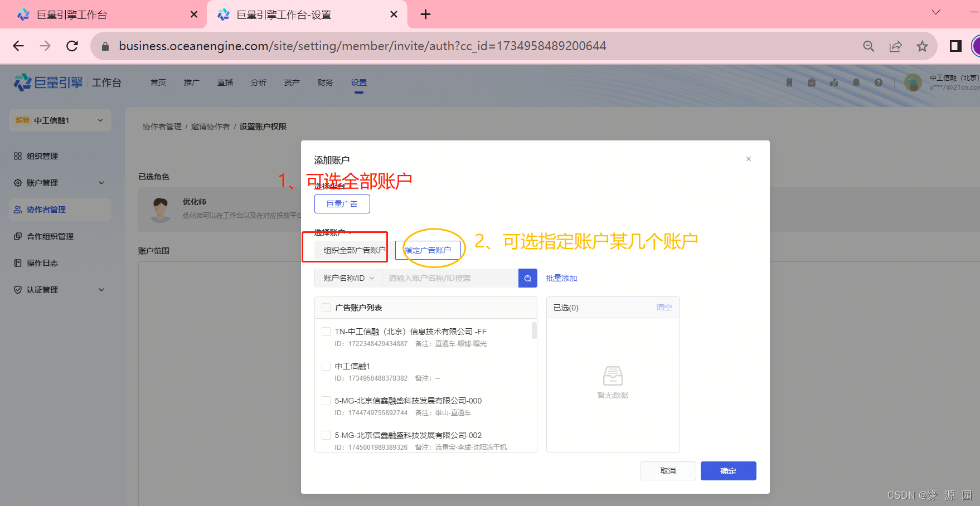This screenshot has height=506, width=980.
Task: Open 协作者管理 in sidebar
Action: click(x=60, y=210)
